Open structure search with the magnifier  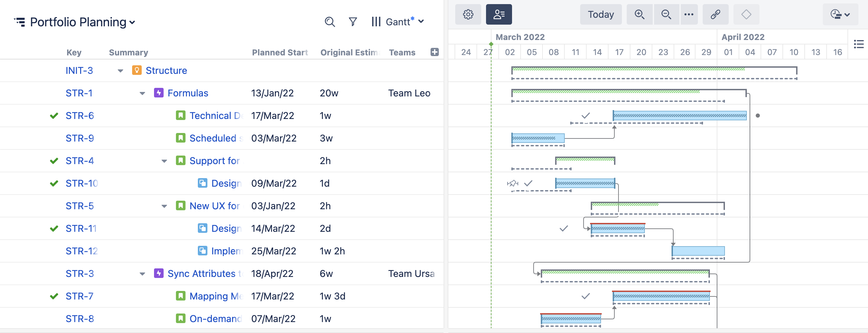coord(330,22)
